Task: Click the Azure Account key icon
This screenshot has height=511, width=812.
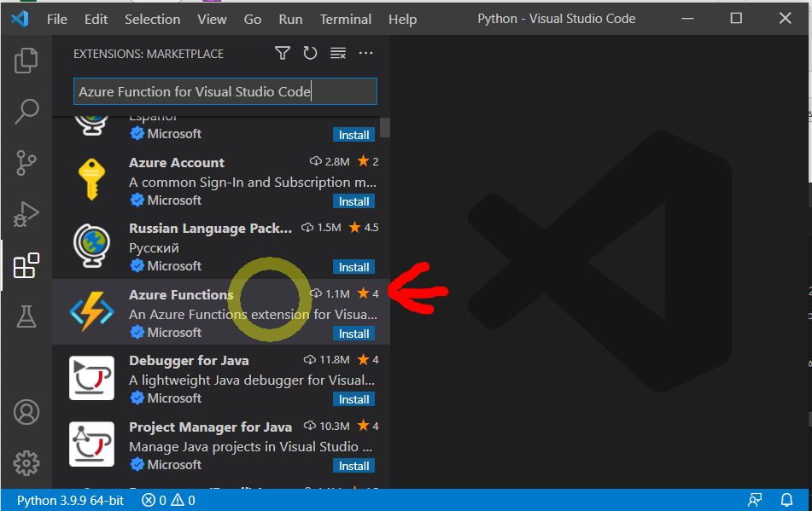Action: coord(91,179)
